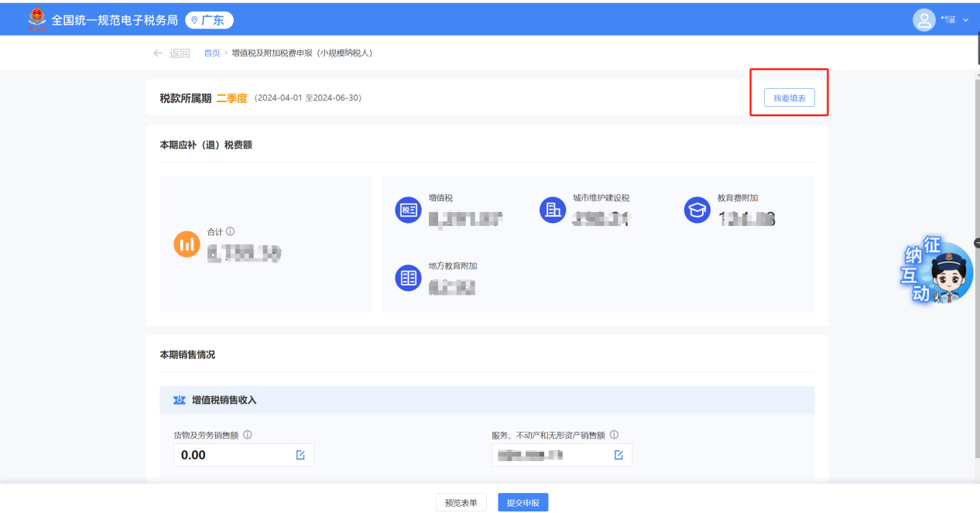Click the 地方教育附加 book icon

(408, 278)
